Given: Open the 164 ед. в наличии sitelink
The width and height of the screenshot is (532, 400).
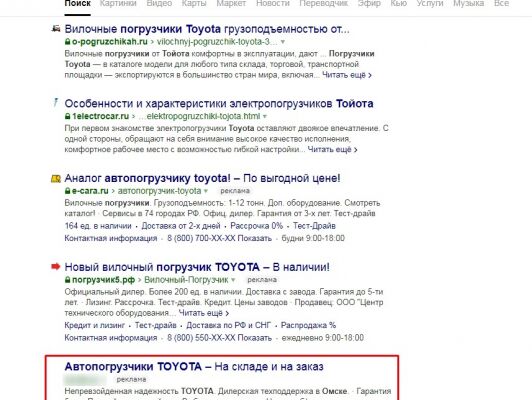Looking at the screenshot, I should point(98,226).
